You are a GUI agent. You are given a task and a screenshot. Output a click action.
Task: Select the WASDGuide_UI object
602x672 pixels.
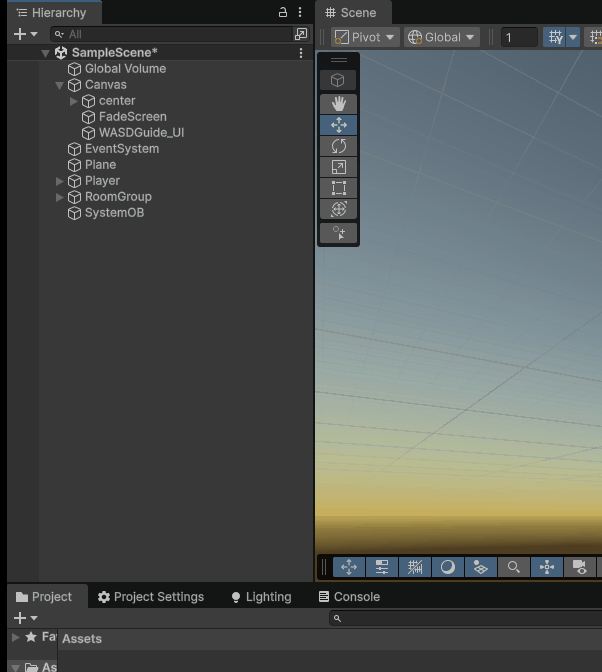coord(140,133)
